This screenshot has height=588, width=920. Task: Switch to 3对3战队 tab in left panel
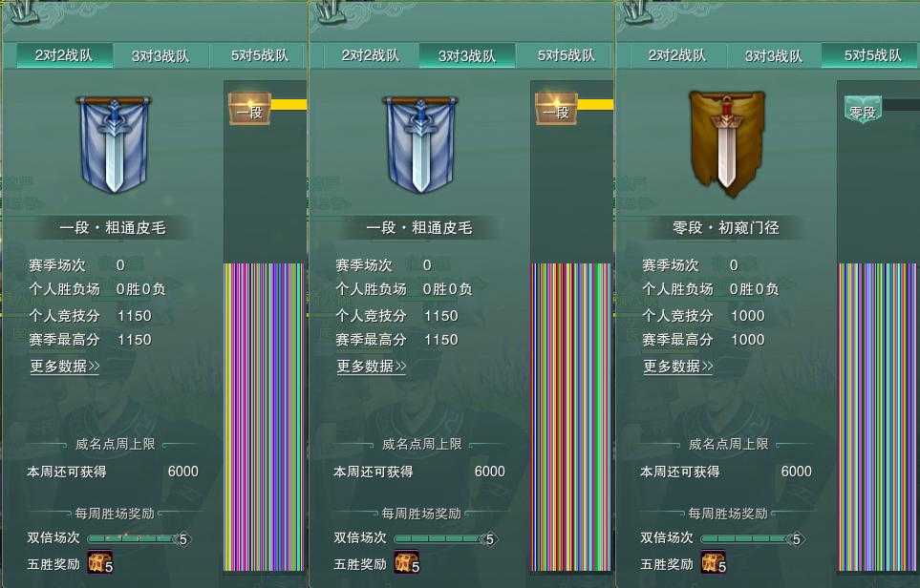160,55
